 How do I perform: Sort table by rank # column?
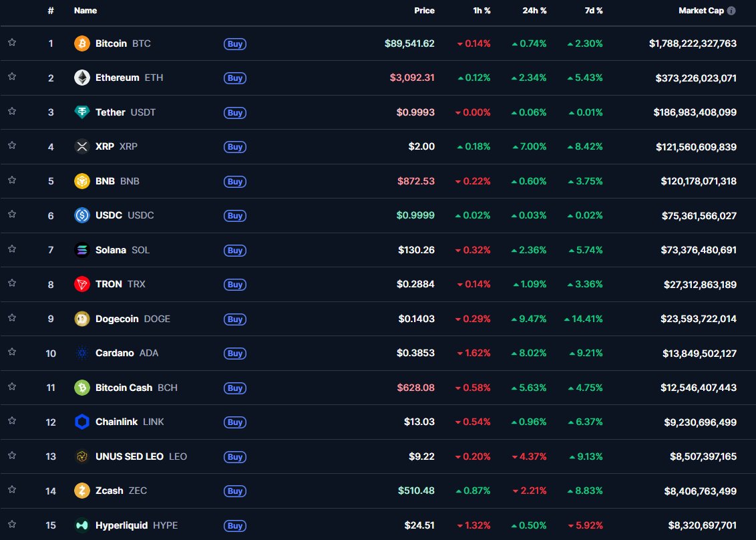click(51, 11)
